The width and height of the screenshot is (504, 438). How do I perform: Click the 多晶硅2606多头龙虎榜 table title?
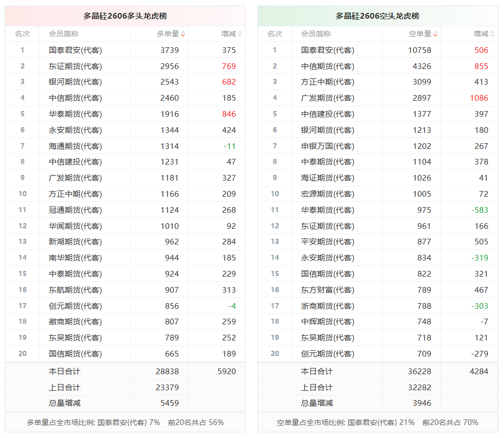[x=125, y=16]
